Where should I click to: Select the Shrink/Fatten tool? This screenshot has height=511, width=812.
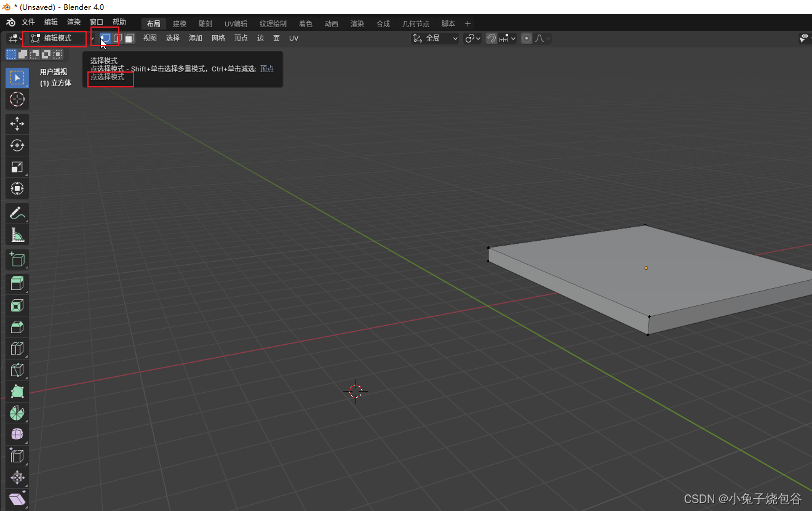coord(17,478)
